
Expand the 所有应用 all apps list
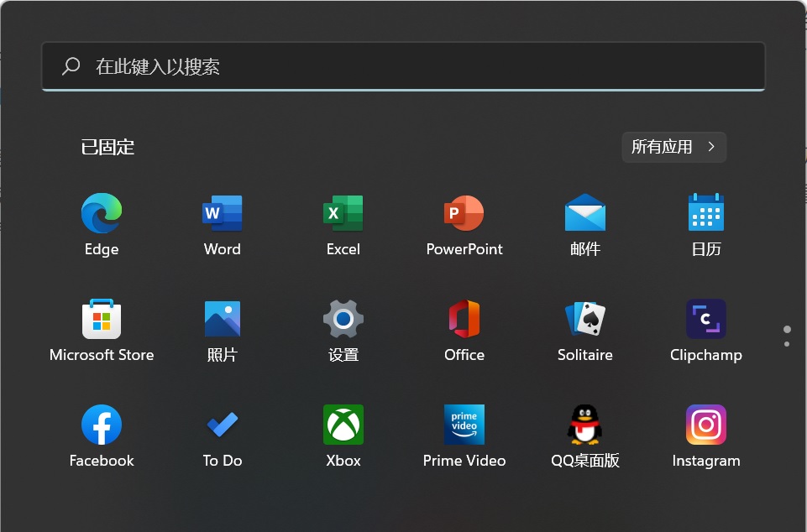click(673, 147)
